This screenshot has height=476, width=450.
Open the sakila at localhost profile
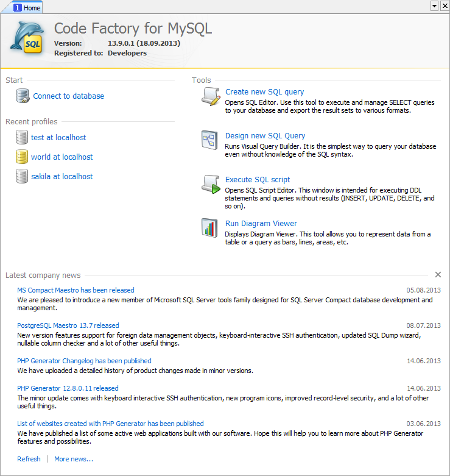[x=62, y=176]
